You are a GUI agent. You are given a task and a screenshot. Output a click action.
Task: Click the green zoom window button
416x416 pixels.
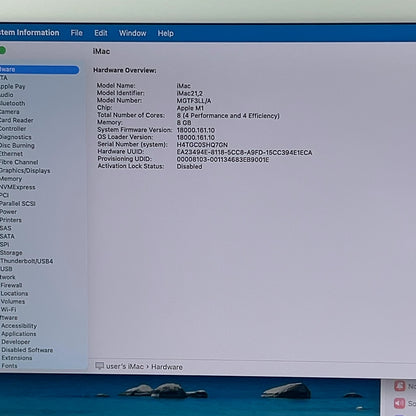point(2,50)
